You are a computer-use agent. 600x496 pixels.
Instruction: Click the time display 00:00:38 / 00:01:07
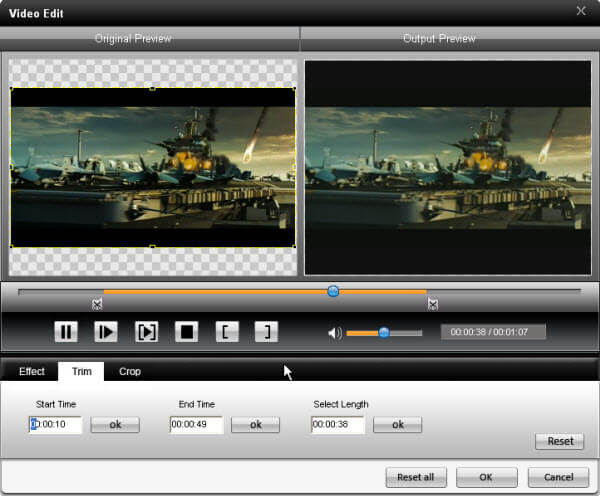pyautogui.click(x=493, y=332)
